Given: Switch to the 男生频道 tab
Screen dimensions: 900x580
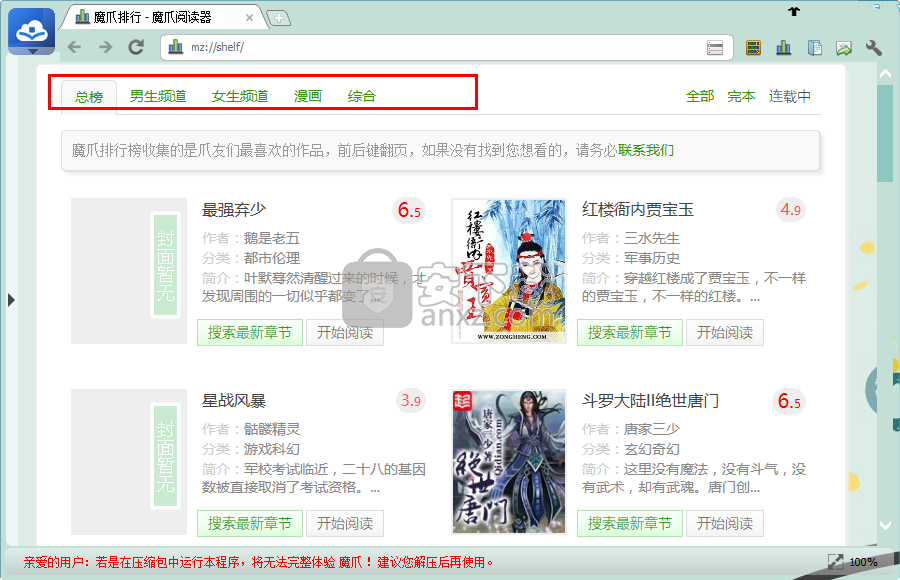Looking at the screenshot, I should (x=158, y=96).
